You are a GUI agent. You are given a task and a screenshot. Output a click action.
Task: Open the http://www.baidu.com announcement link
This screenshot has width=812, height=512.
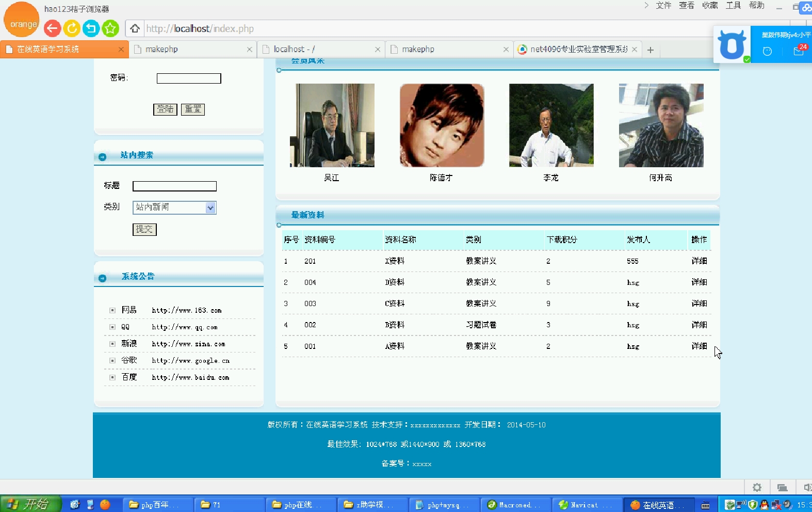(x=190, y=377)
